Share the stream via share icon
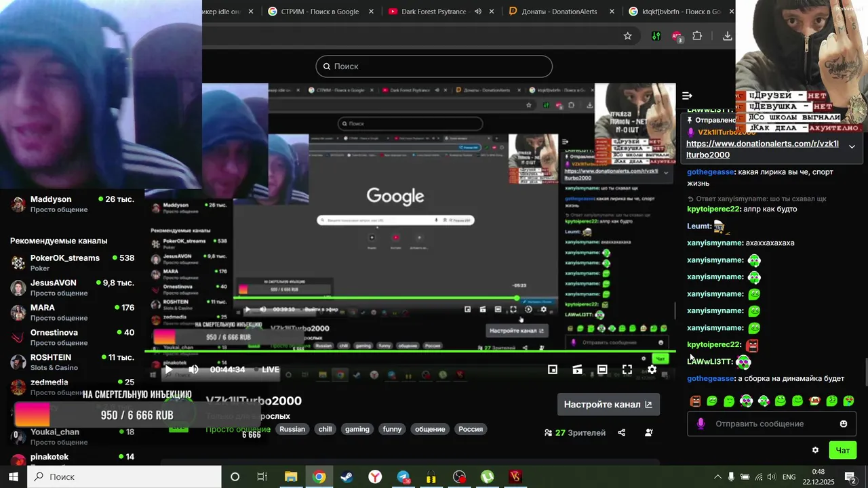Viewport: 868px width, 488px height. point(622,432)
